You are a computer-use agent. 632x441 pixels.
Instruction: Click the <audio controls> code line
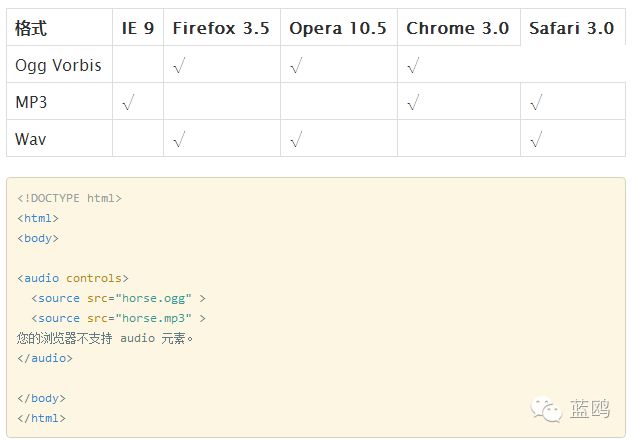[73, 278]
